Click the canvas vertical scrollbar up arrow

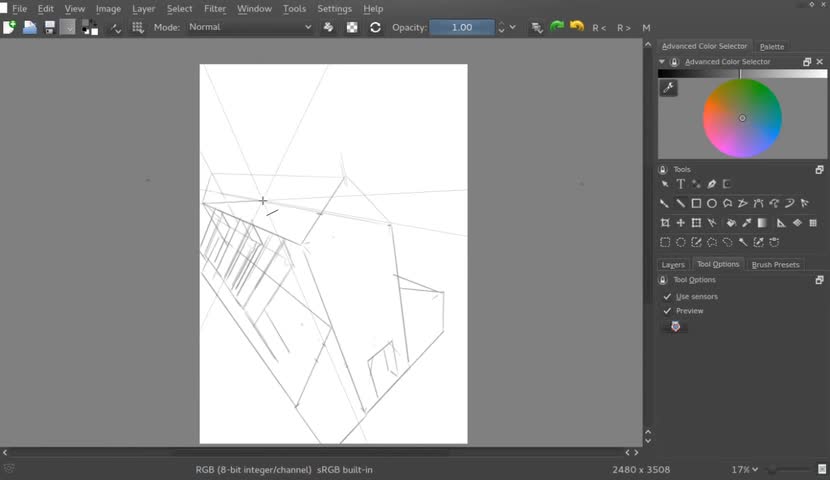tap(648, 44)
